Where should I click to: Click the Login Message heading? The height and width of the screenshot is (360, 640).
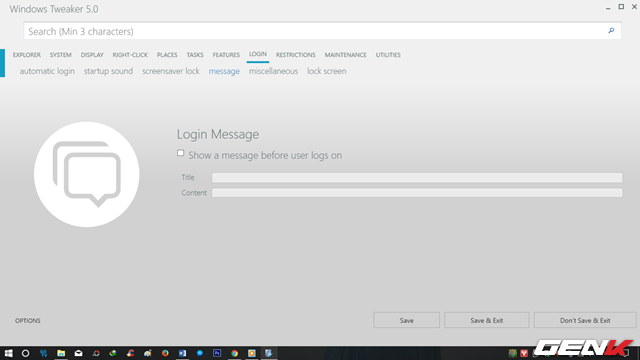(x=218, y=134)
